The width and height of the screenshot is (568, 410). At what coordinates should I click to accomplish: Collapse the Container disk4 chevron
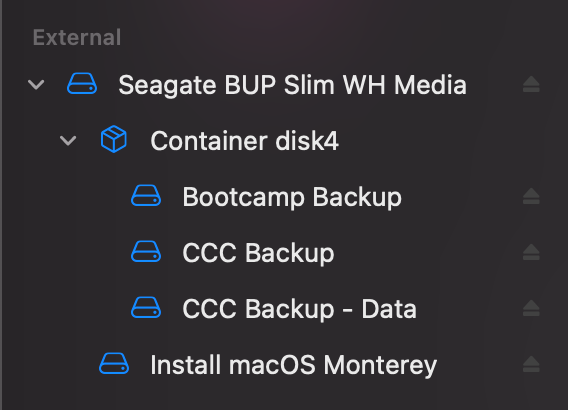click(x=68, y=141)
